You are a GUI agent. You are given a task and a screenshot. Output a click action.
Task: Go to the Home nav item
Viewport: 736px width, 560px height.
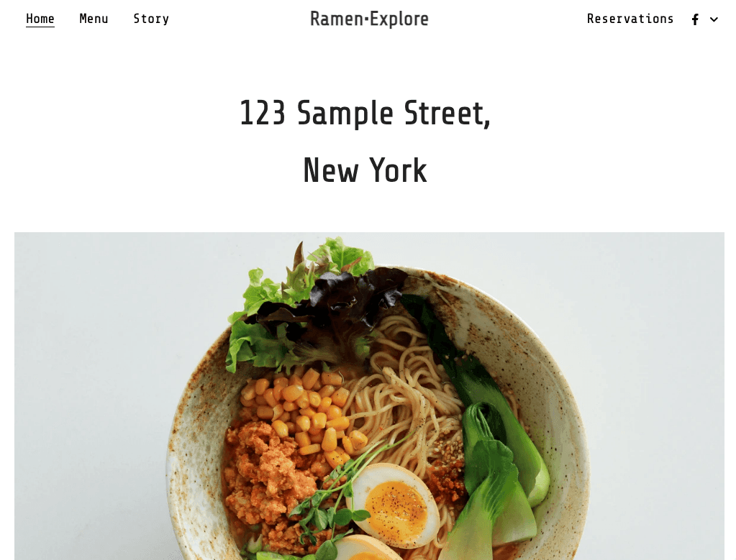coord(40,19)
